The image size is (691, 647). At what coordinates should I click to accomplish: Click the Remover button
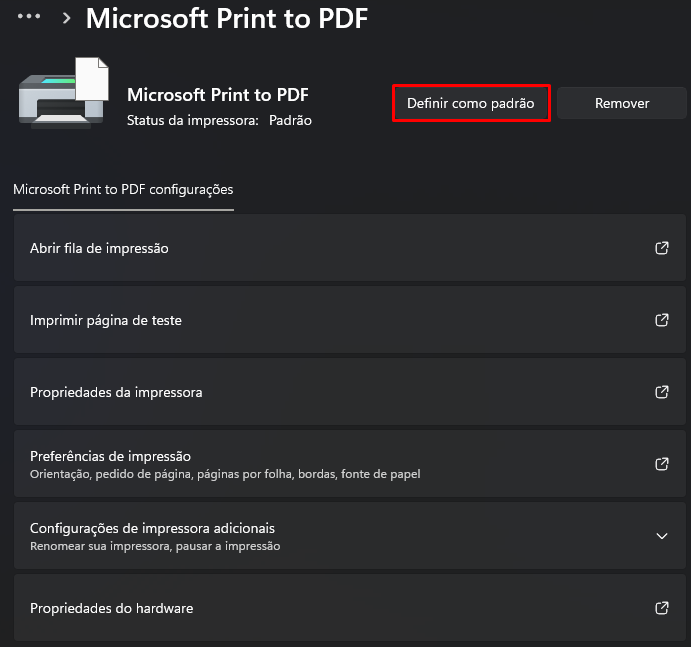[x=621, y=103]
